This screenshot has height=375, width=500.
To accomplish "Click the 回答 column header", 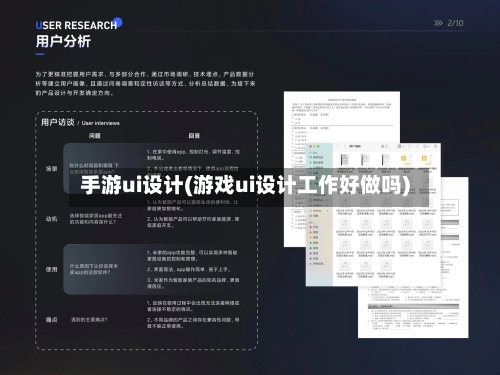I will tap(194, 136).
